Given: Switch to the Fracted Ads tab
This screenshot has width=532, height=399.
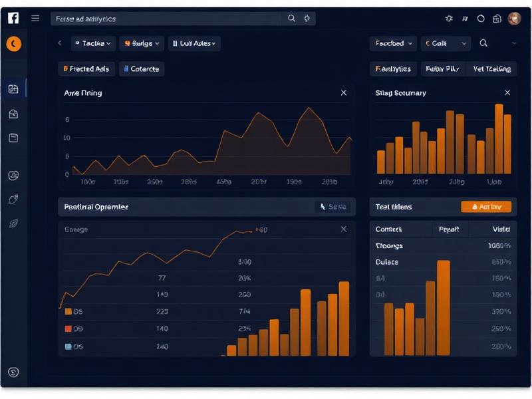Looking at the screenshot, I should click(x=86, y=69).
